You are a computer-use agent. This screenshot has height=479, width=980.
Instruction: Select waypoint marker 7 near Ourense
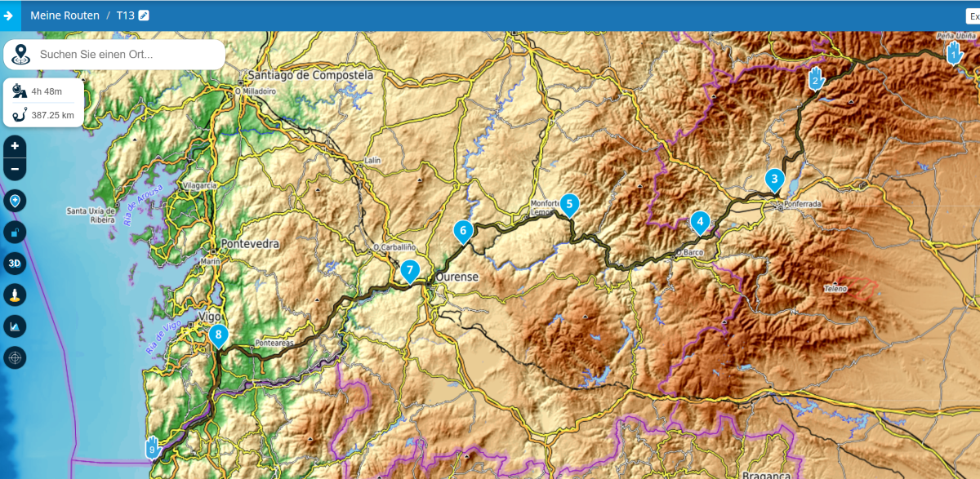point(410,269)
